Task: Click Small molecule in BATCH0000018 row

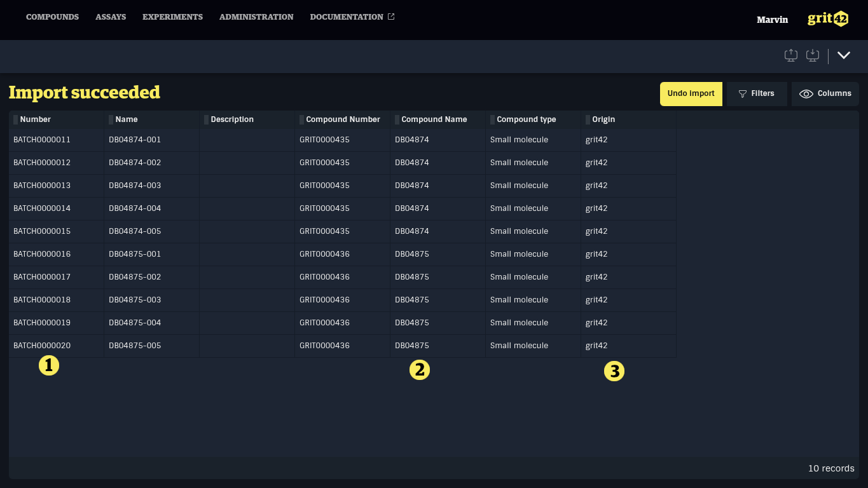Action: coord(519,300)
